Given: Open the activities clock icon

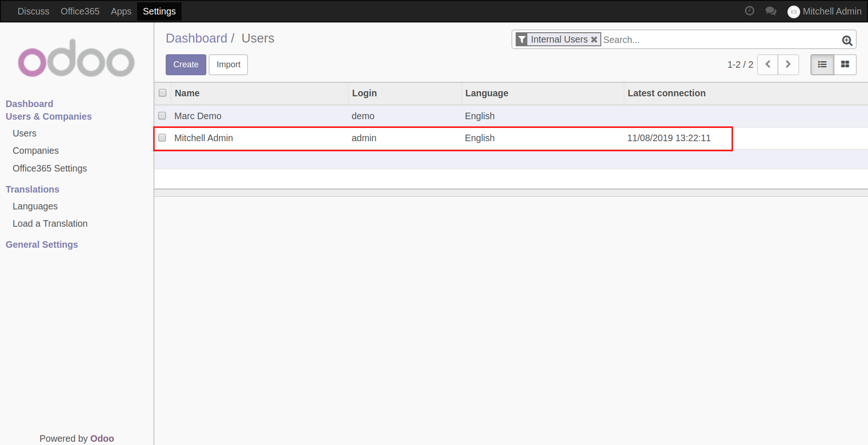Looking at the screenshot, I should (x=749, y=11).
